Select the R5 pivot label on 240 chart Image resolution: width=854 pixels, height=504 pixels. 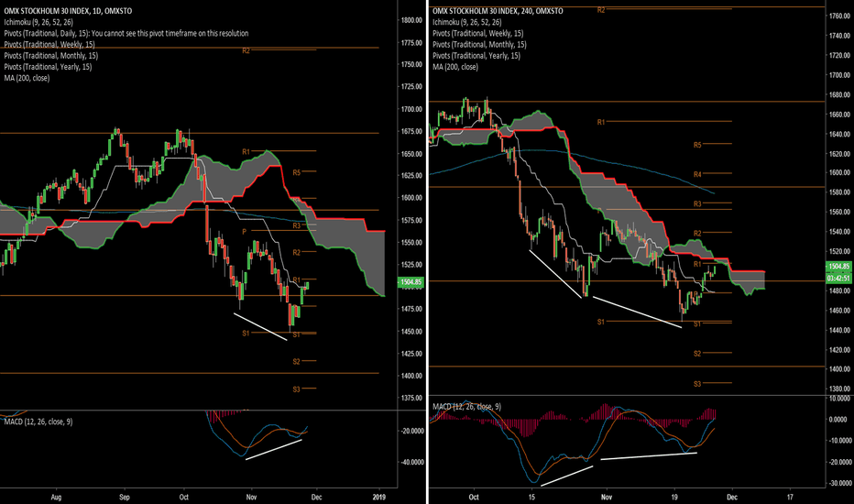pos(697,146)
